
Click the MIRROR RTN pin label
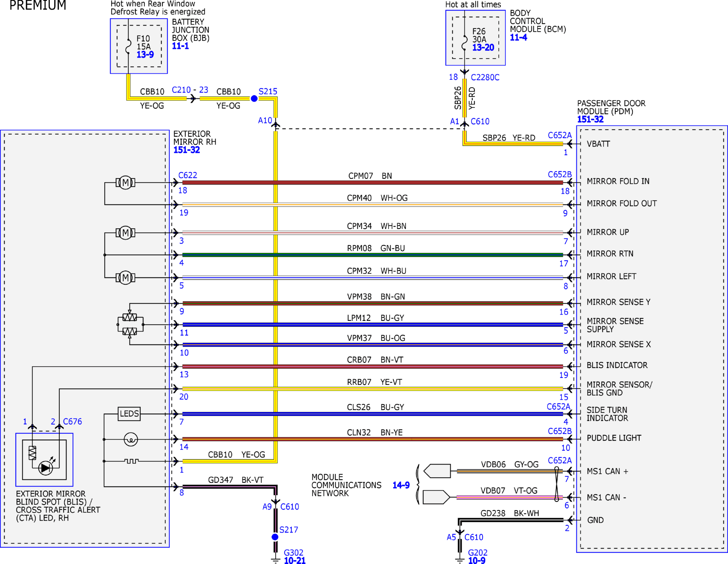point(610,254)
